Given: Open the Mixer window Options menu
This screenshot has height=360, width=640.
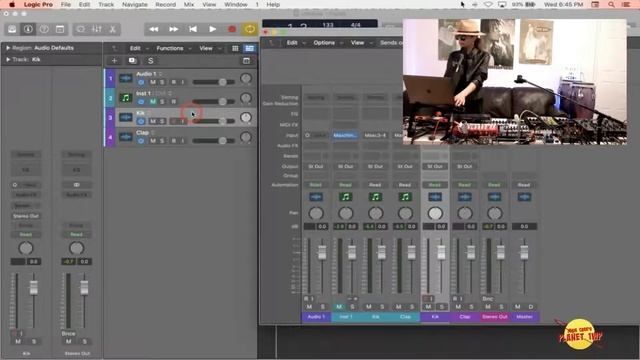Looking at the screenshot, I should point(324,42).
